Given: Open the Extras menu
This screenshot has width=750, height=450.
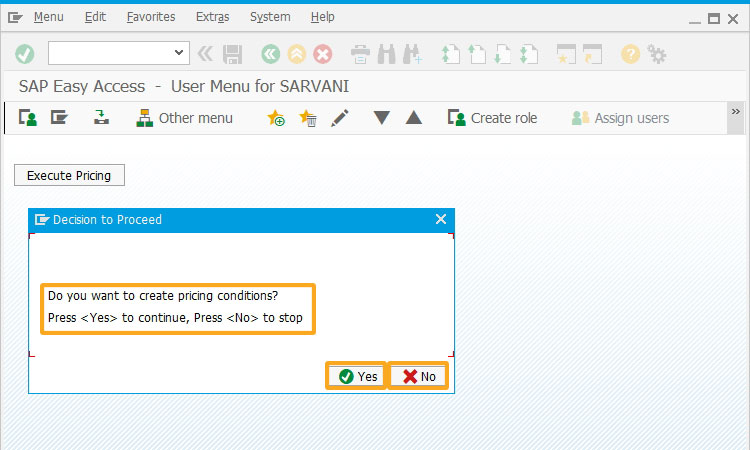Looking at the screenshot, I should (x=212, y=17).
